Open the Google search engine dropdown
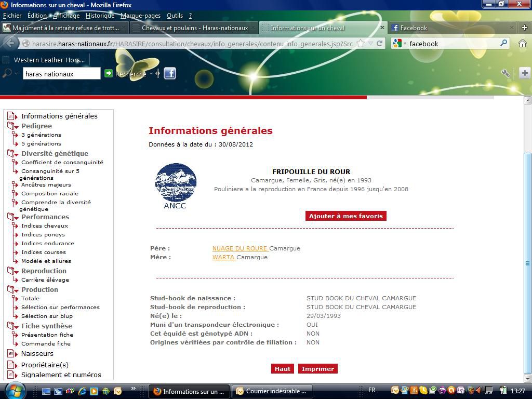This screenshot has height=399, width=532. [398, 44]
